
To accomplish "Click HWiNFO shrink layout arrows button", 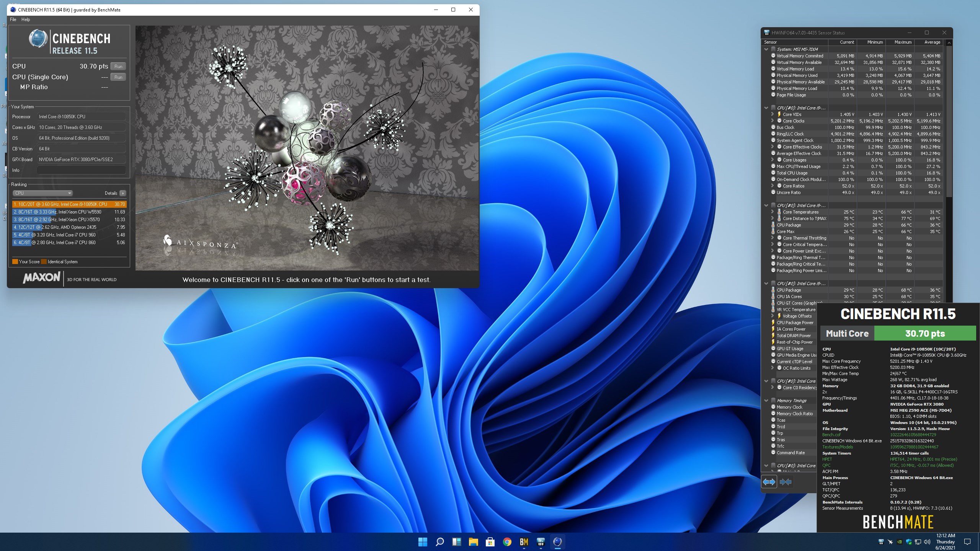I will tap(786, 482).
